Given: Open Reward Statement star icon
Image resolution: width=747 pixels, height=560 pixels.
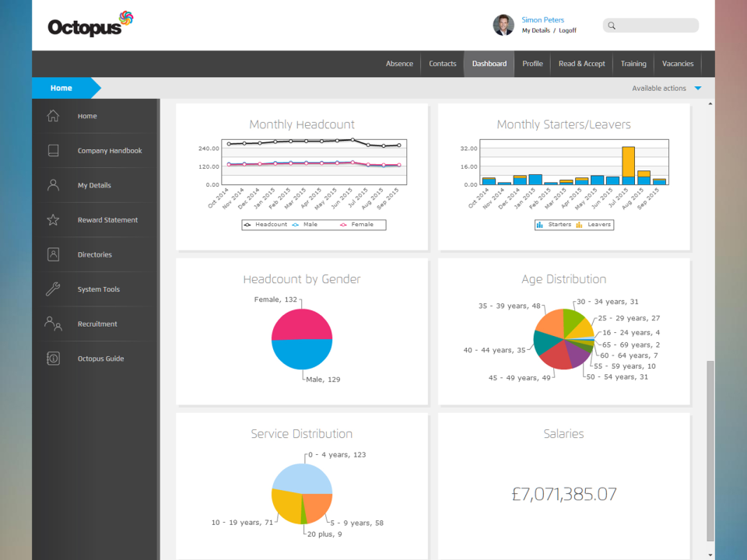Looking at the screenshot, I should pos(54,220).
